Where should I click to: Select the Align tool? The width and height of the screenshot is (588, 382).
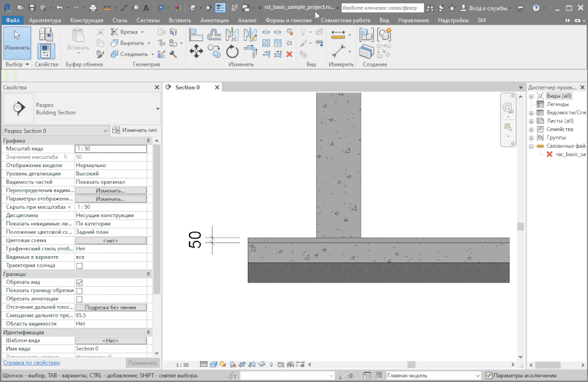coord(196,35)
